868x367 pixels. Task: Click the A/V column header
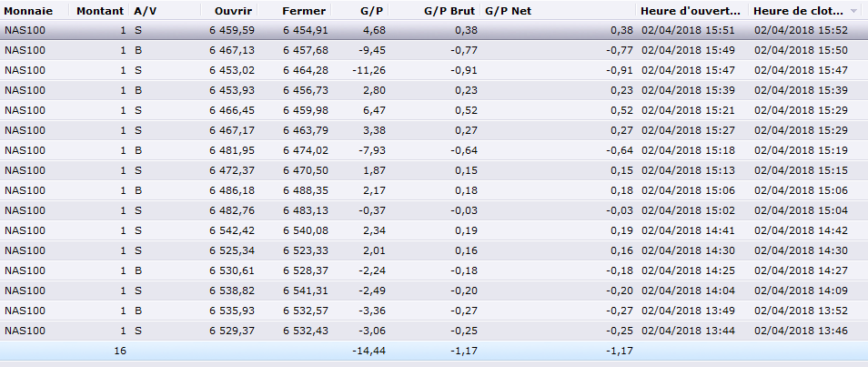tap(144, 10)
